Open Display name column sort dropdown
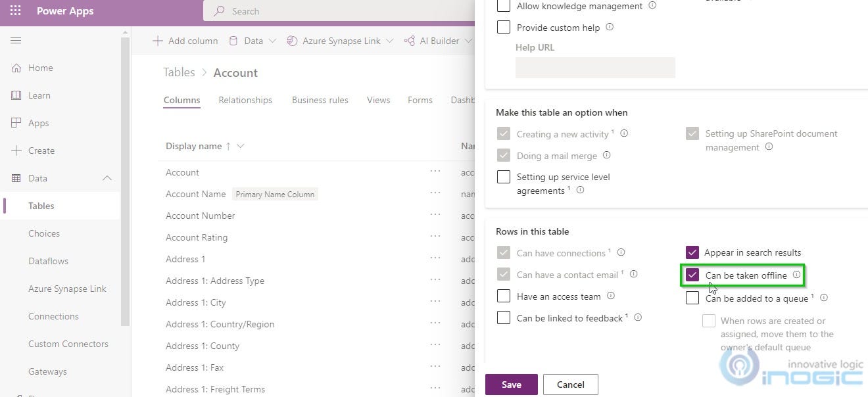868x397 pixels. click(240, 146)
